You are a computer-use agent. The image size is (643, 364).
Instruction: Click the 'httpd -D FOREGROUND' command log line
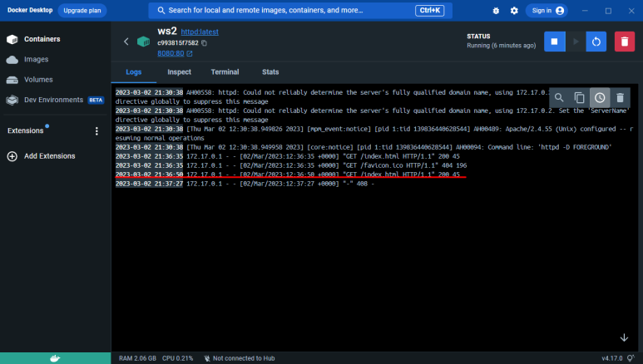[x=364, y=147]
